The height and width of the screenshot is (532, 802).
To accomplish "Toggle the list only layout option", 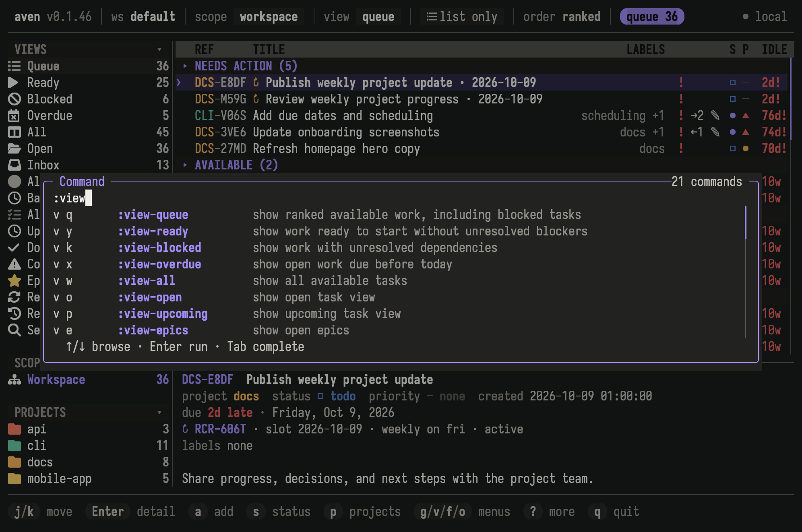I will [x=462, y=16].
